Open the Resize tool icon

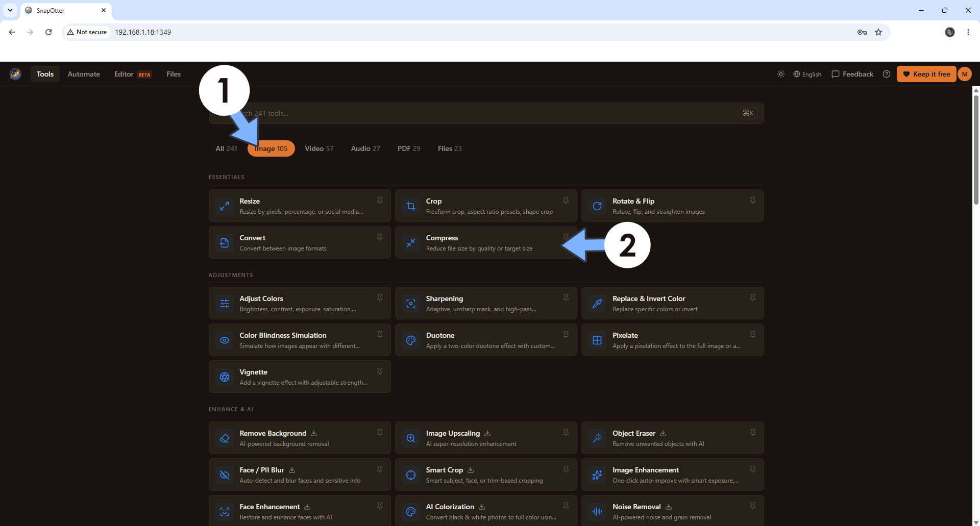coord(225,206)
